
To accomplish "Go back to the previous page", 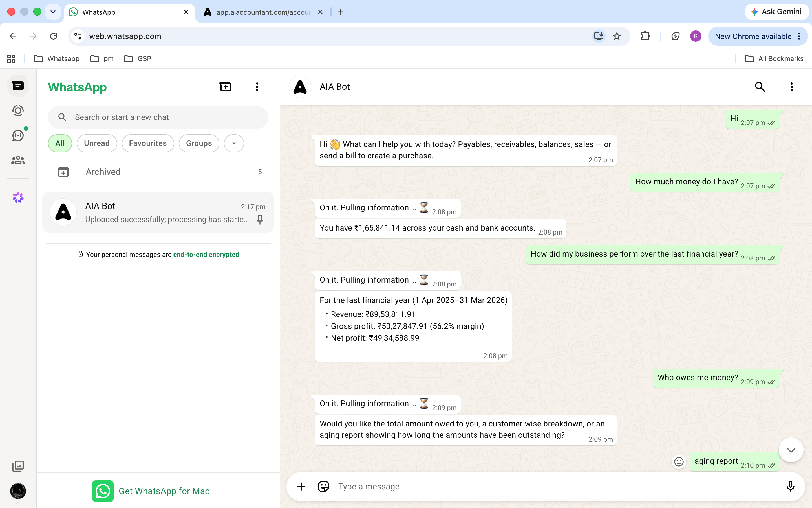I will tap(13, 36).
